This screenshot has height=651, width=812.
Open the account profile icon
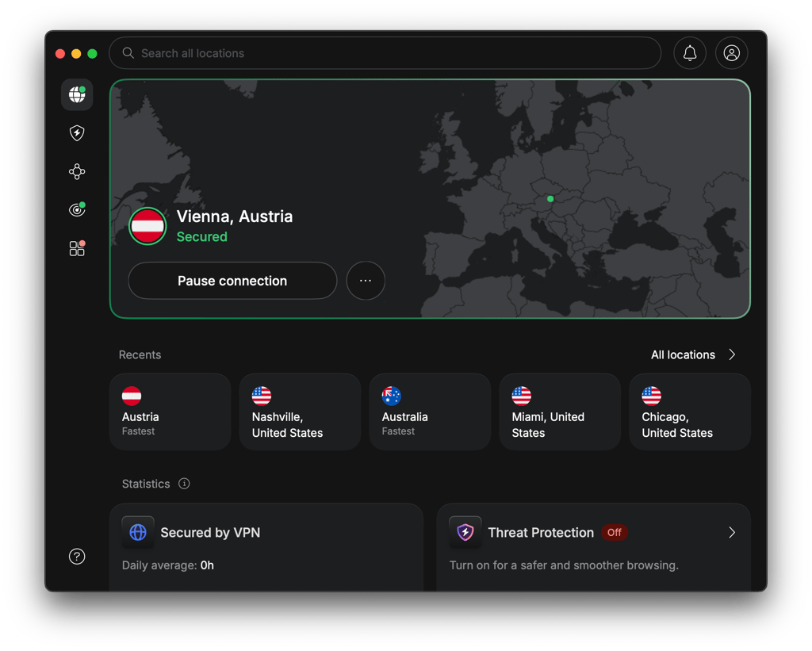coord(731,53)
